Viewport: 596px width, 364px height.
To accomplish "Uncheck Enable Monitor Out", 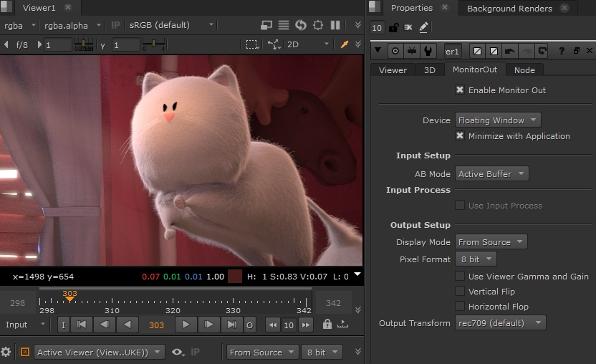I will click(x=460, y=90).
